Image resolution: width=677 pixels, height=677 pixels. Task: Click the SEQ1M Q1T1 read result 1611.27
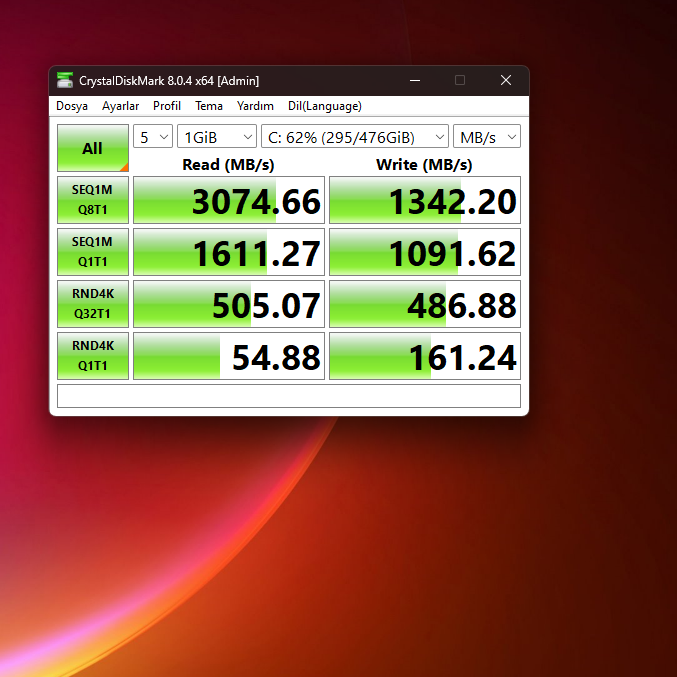[x=229, y=252]
